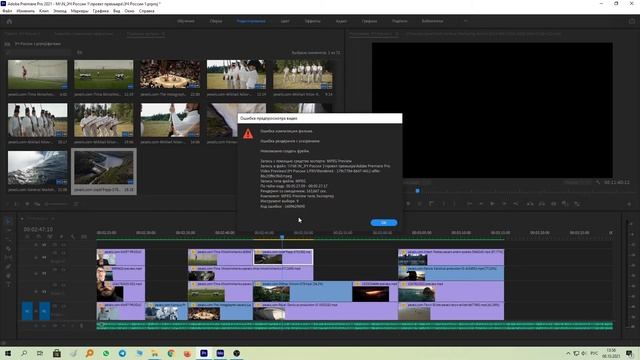640x360 pixels.
Task: Export frame from Program monitor
Action: coord(554,204)
